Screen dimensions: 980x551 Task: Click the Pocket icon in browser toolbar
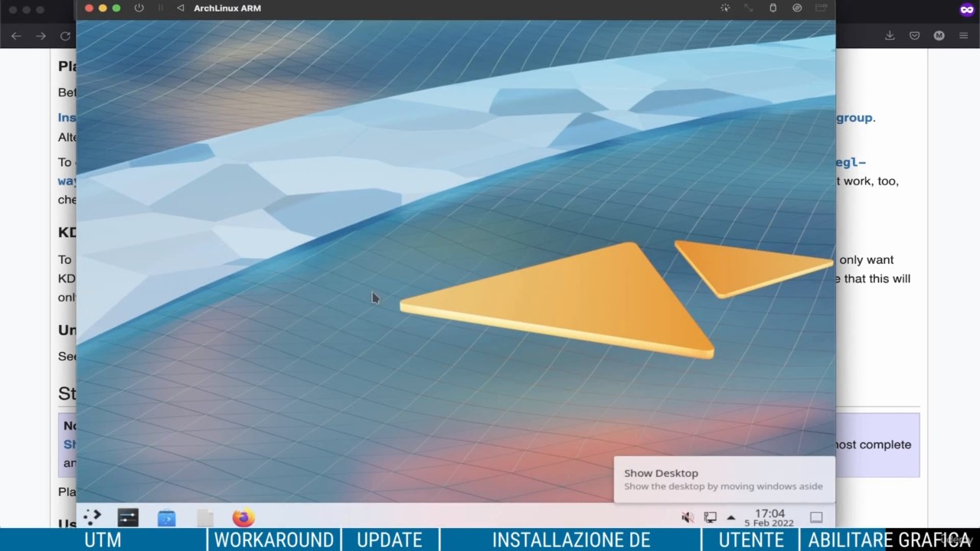pos(914,36)
